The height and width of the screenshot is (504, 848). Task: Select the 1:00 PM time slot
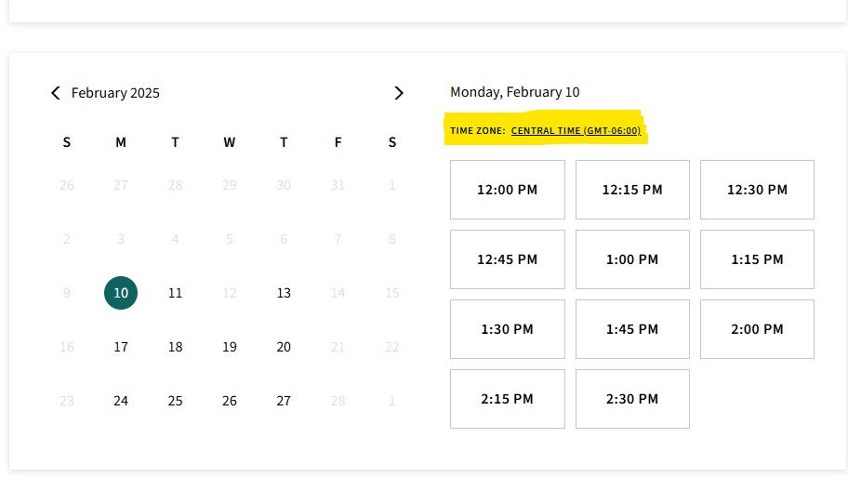click(x=632, y=259)
